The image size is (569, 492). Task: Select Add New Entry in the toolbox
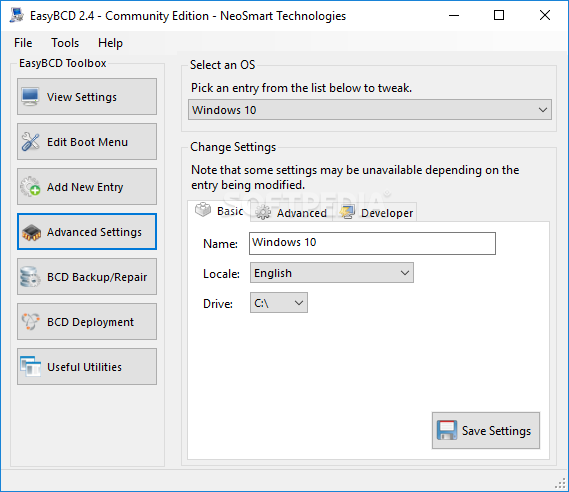(x=87, y=186)
